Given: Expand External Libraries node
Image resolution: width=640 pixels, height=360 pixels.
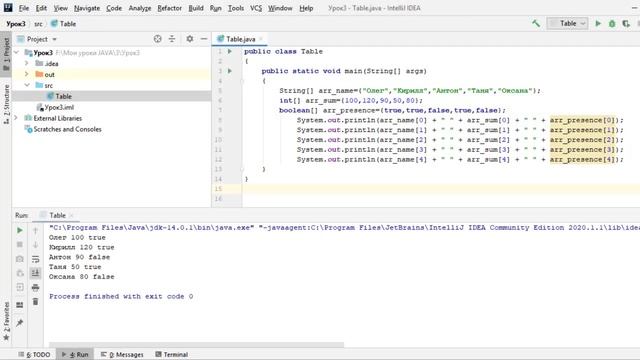Looking at the screenshot, I should pyautogui.click(x=16, y=118).
